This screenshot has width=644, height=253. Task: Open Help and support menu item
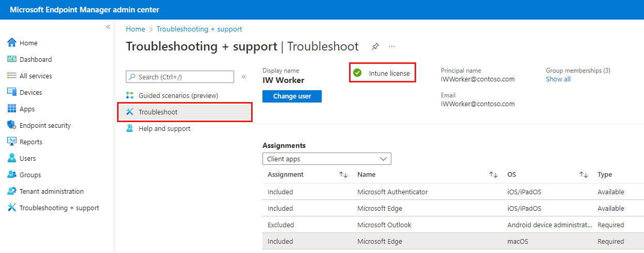(x=164, y=128)
